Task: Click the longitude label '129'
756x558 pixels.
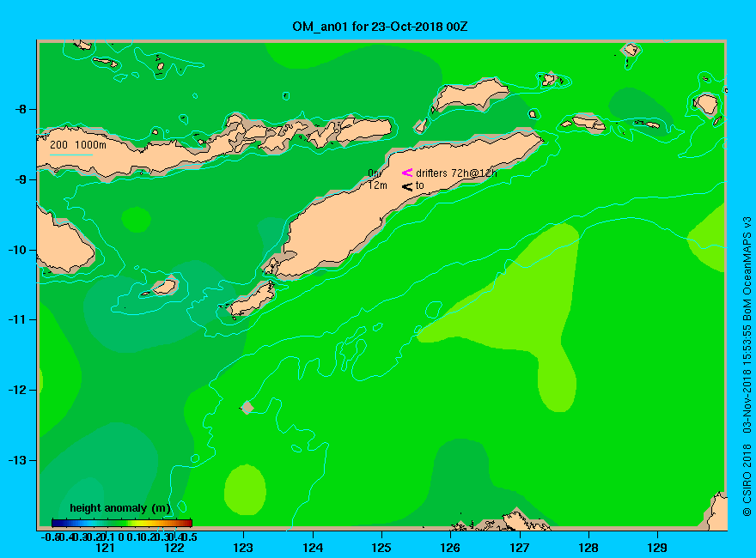Action: point(658,548)
